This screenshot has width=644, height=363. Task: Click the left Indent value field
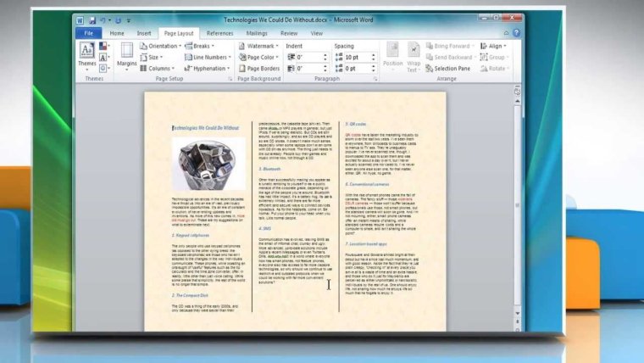coord(308,57)
